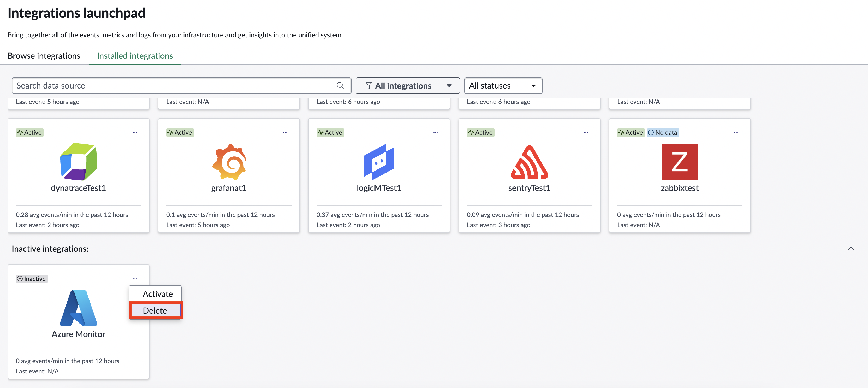The image size is (868, 388).
Task: Click '0.09 avg events/min in the past 12 hours'
Action: pos(523,215)
